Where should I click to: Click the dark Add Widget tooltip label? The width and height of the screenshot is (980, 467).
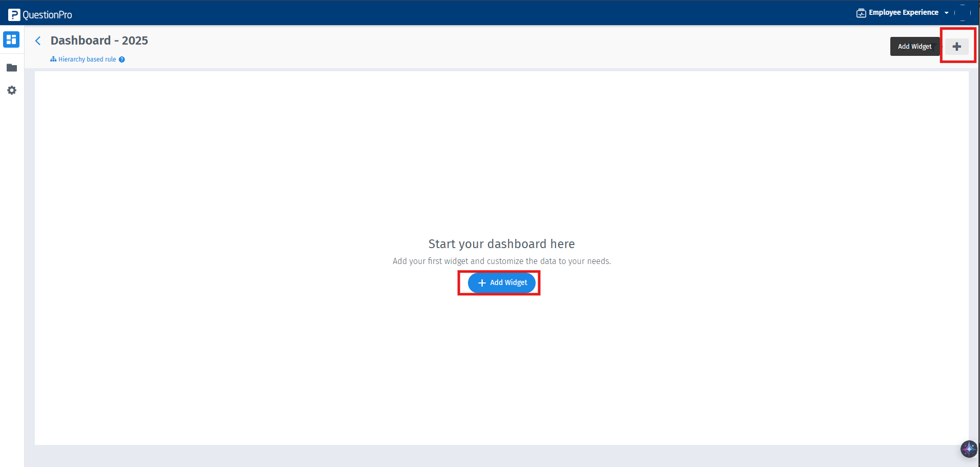[915, 46]
